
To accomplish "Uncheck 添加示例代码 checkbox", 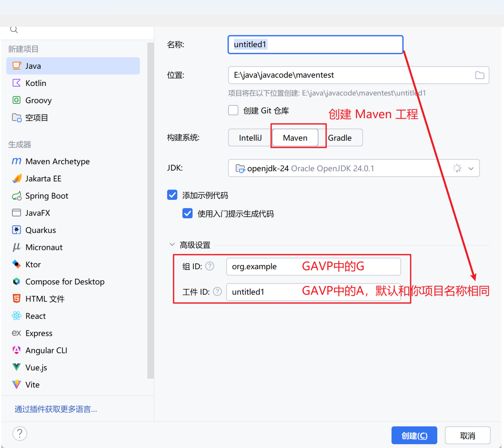I will [x=172, y=195].
